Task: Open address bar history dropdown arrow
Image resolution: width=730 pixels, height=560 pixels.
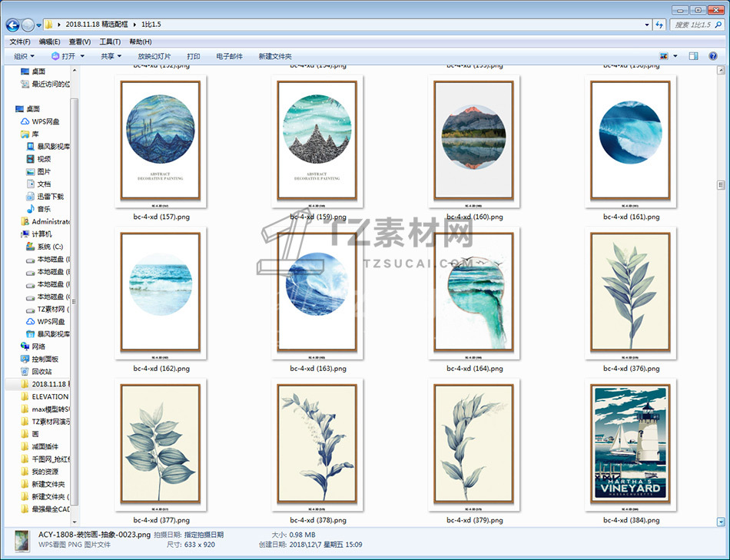Action: (647, 25)
